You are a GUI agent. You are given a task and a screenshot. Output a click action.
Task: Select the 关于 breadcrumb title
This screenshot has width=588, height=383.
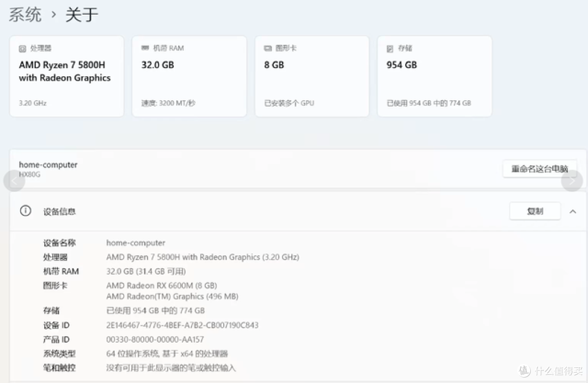pyautogui.click(x=82, y=15)
